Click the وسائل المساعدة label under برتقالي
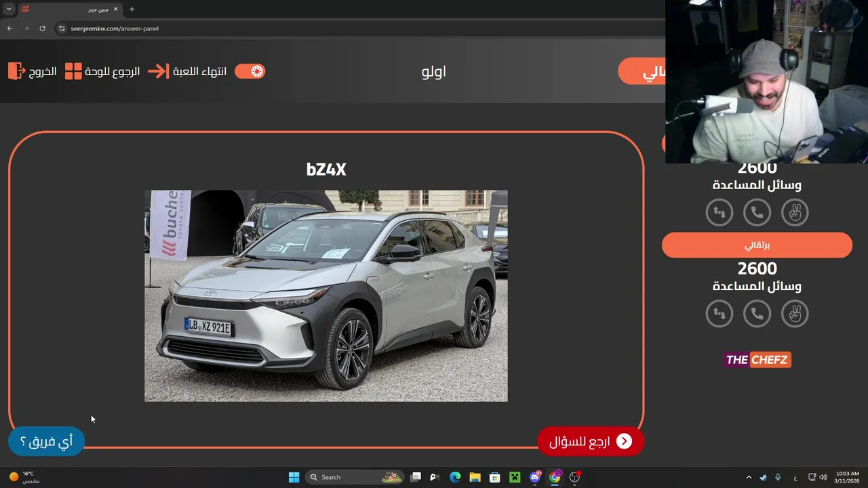This screenshot has height=488, width=868. 757,286
